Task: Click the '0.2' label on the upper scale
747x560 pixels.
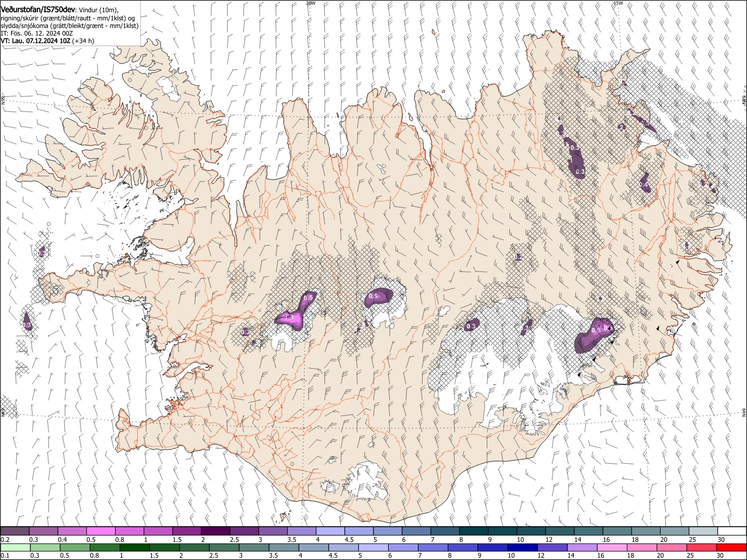Action: coord(5,540)
